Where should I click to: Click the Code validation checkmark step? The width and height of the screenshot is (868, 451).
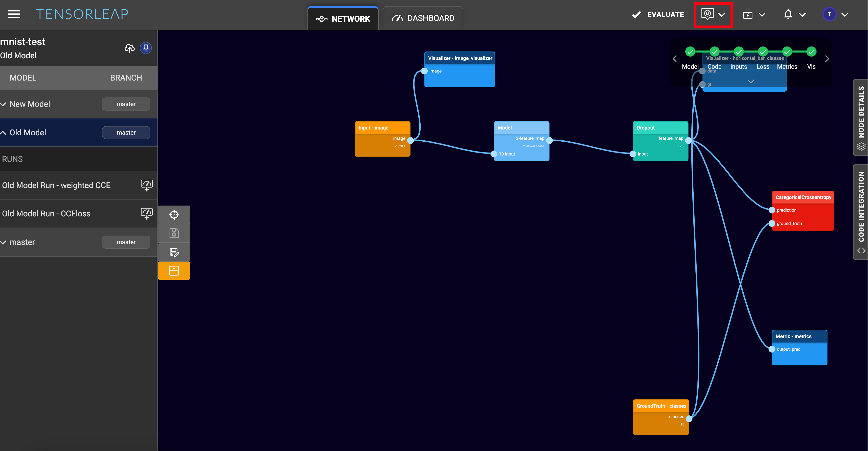click(714, 52)
